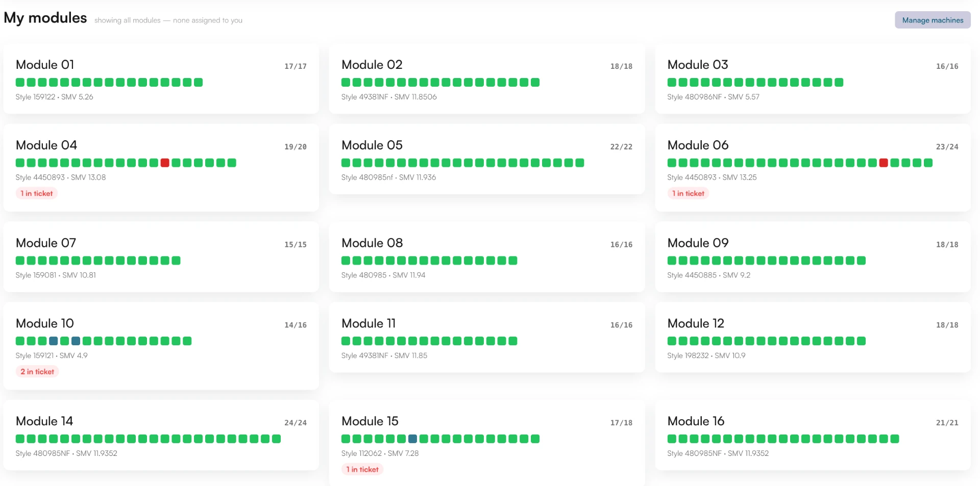This screenshot has width=980, height=486.
Task: Click 'Style 4450885 · SMV 9.2' text
Action: pyautogui.click(x=708, y=275)
